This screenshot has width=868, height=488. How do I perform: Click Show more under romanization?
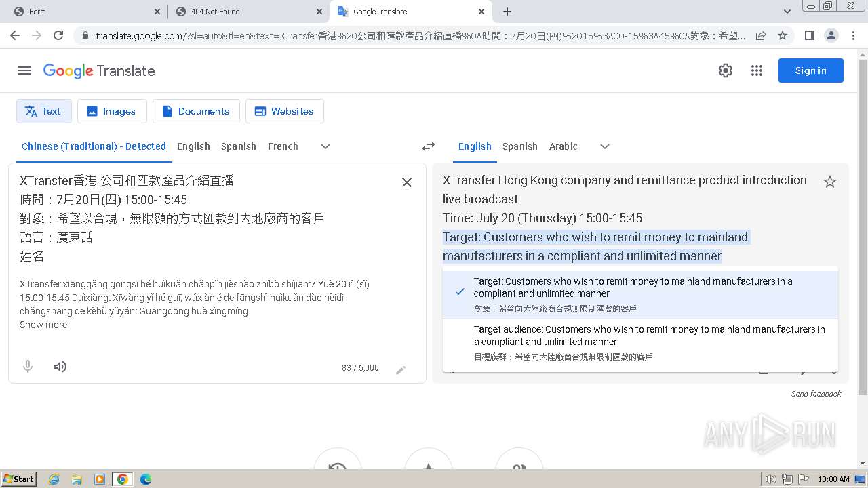[x=43, y=325]
